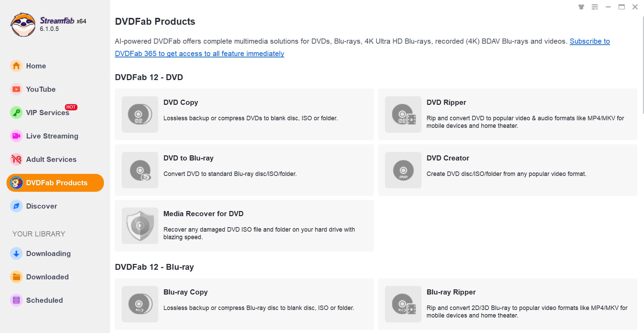Image resolution: width=644 pixels, height=333 pixels.
Task: Click the 'DVDFab 12 - DVD' heading
Action: pyautogui.click(x=149, y=77)
